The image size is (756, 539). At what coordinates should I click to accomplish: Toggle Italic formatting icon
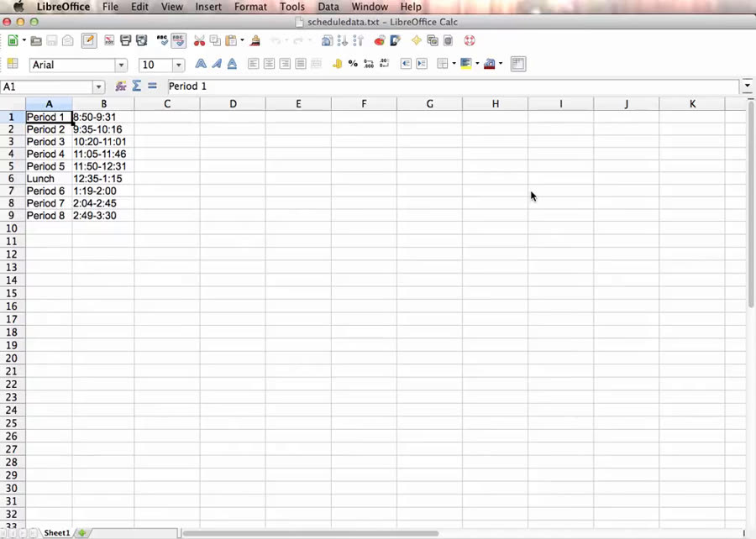pyautogui.click(x=217, y=64)
